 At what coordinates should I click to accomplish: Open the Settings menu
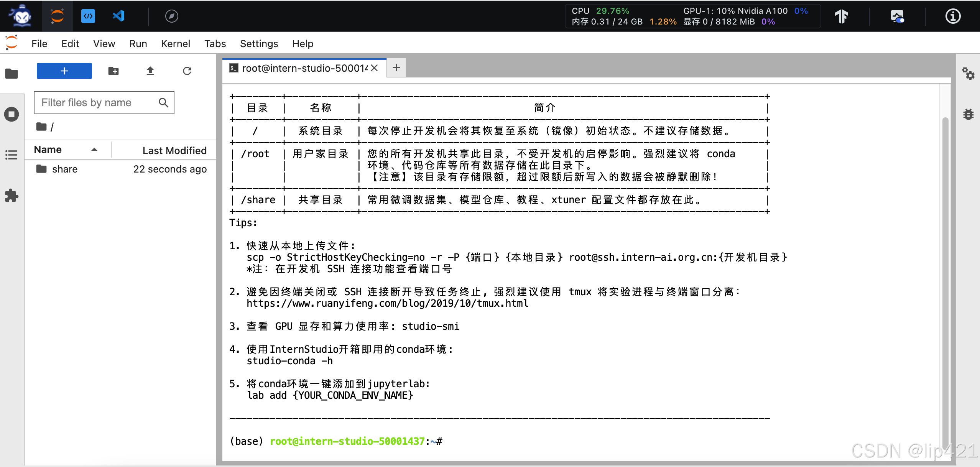pos(259,44)
